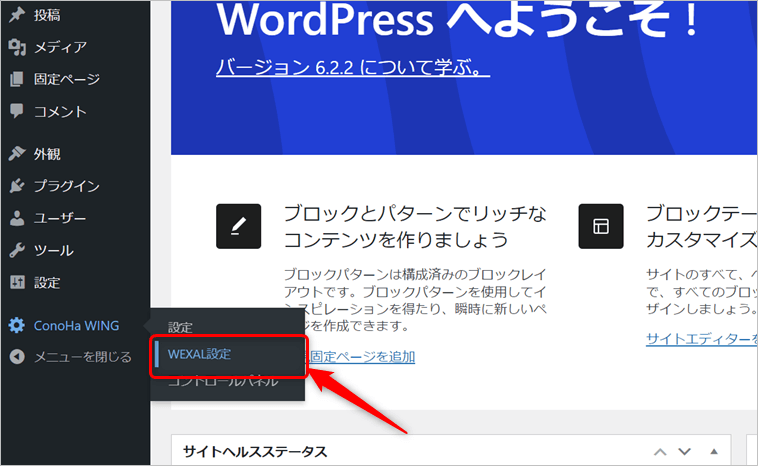Click the plug icon beside プラグイン

click(x=16, y=186)
